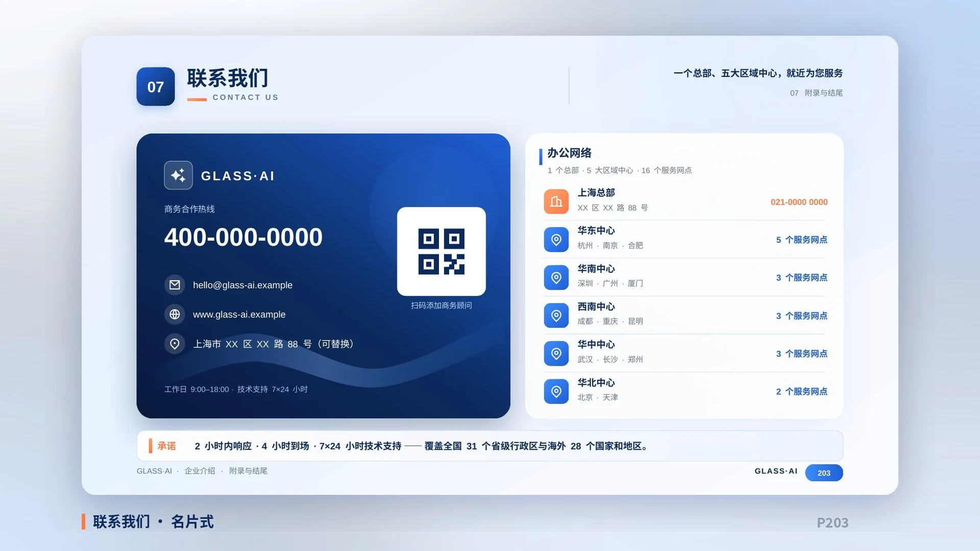Viewport: 980px width, 551px height.
Task: Click the working hours text 工作日 9:00–18:00
Action: point(197,389)
